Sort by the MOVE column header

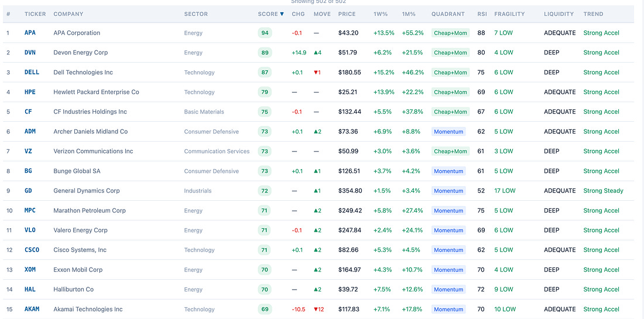(x=322, y=14)
